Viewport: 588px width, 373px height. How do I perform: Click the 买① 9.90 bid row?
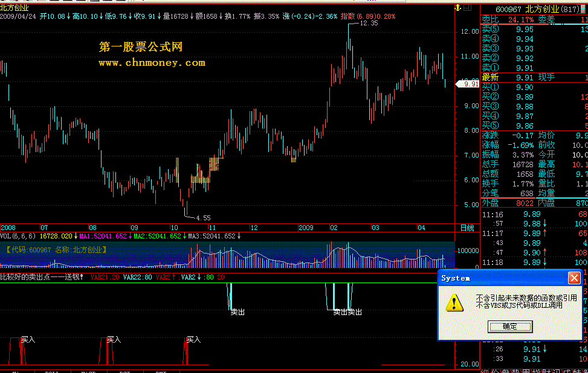pyautogui.click(x=534, y=88)
